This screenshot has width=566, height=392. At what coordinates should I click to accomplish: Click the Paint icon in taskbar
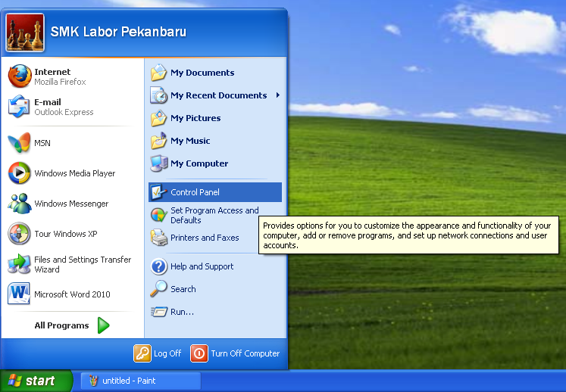coord(93,381)
